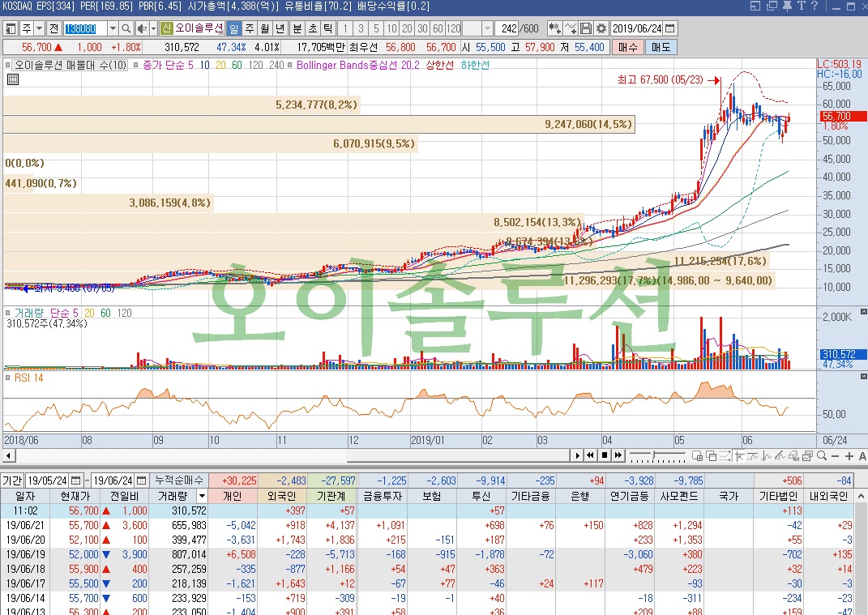Collapse the volume panel corner button
The width and height of the screenshot is (868, 615).
pyautogui.click(x=864, y=312)
